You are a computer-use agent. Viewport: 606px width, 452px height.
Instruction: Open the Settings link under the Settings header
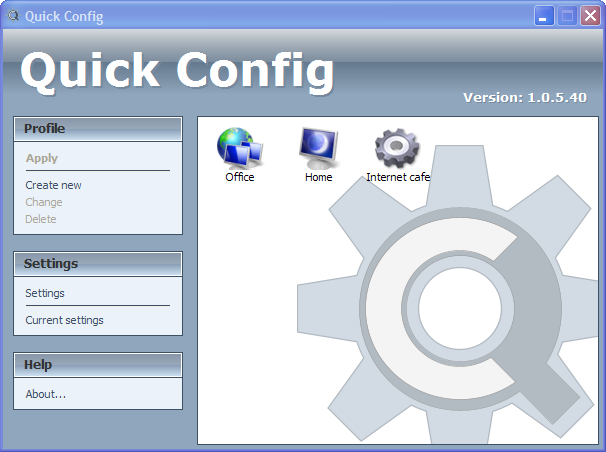(45, 293)
